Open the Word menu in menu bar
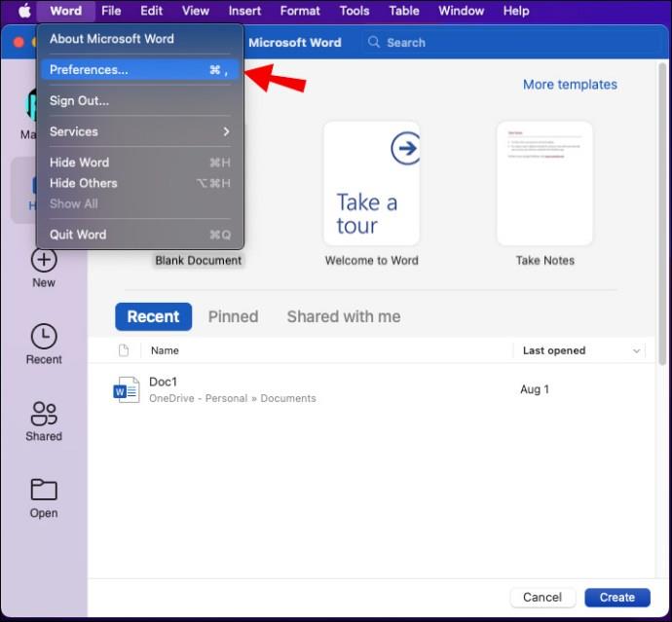672x622 pixels. [x=65, y=11]
